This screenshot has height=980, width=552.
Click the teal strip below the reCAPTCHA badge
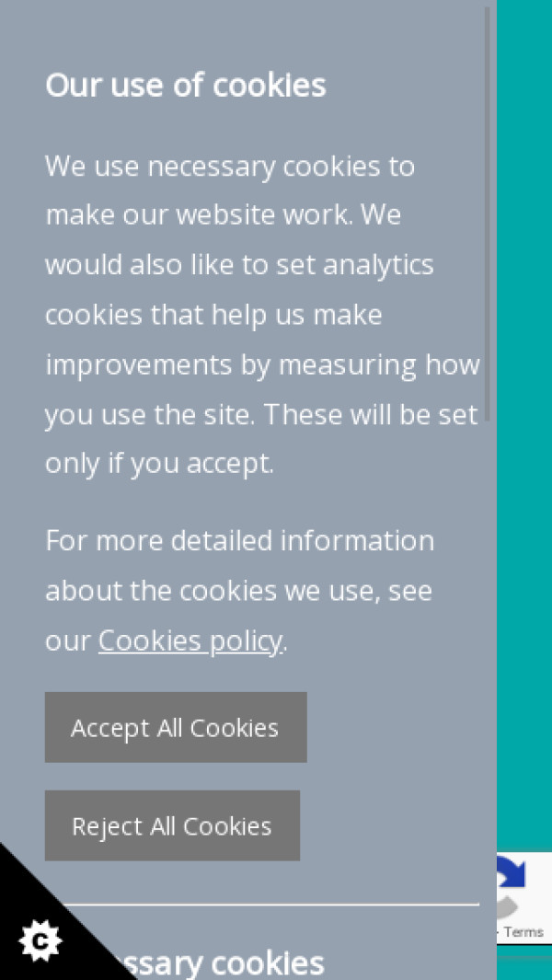(x=524, y=964)
